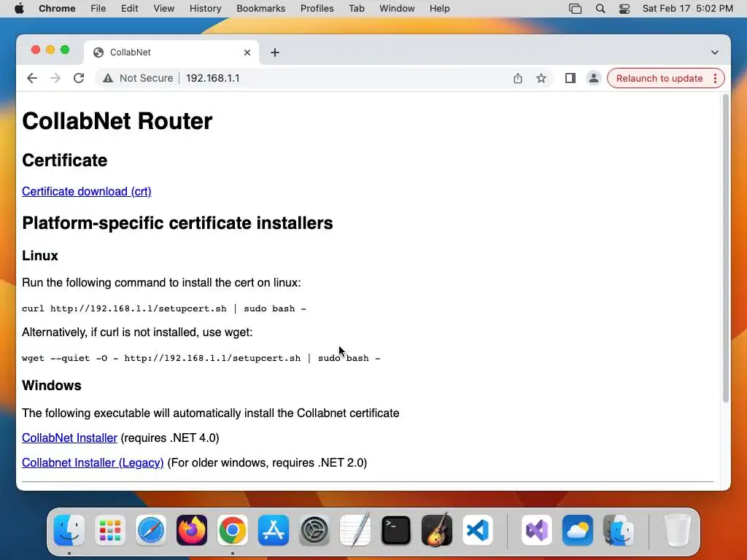Click the wget setupcert.sh command text
The image size is (747, 560).
(x=201, y=358)
